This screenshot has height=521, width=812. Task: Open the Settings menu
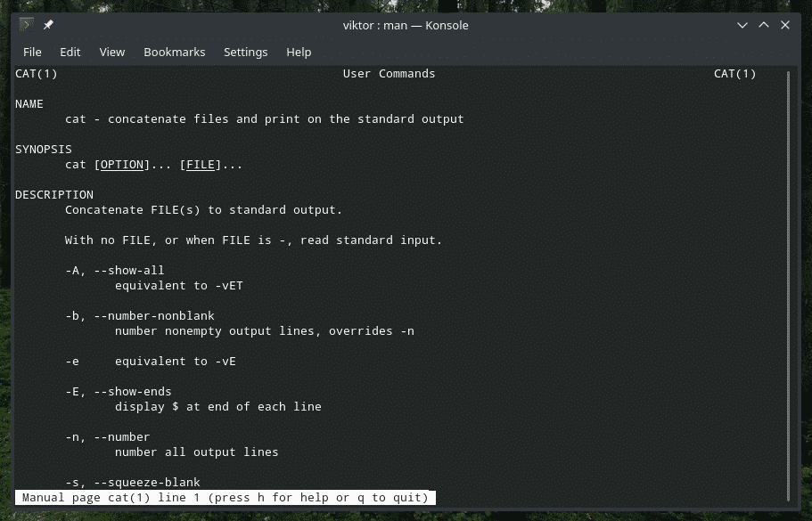[x=245, y=53]
